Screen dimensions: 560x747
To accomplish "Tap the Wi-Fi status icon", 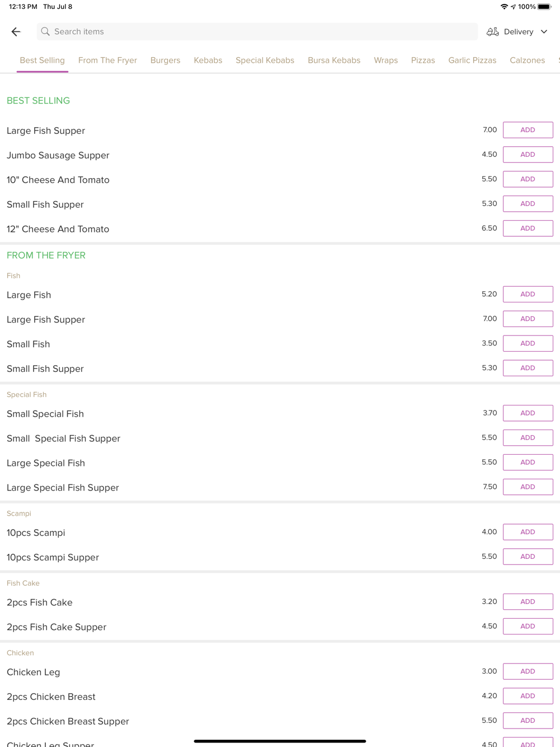I will pyautogui.click(x=504, y=7).
